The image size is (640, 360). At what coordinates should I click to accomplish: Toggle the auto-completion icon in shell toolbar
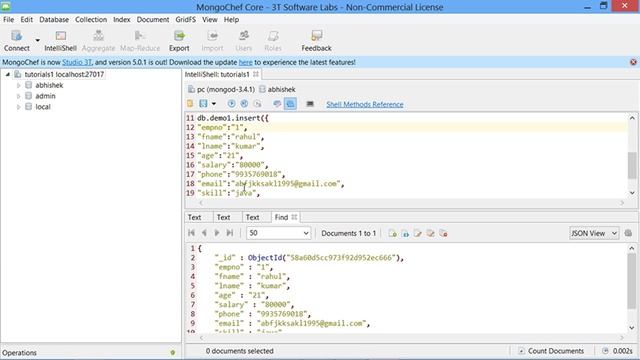(x=277, y=104)
